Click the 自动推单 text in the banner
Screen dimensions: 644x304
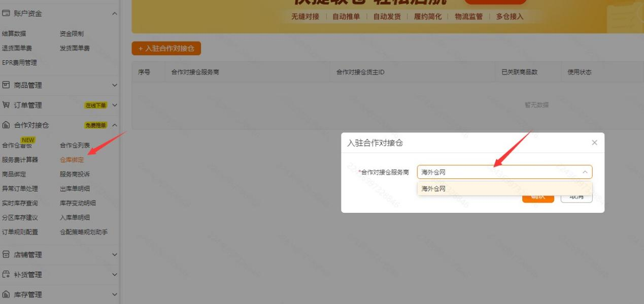pos(346,17)
